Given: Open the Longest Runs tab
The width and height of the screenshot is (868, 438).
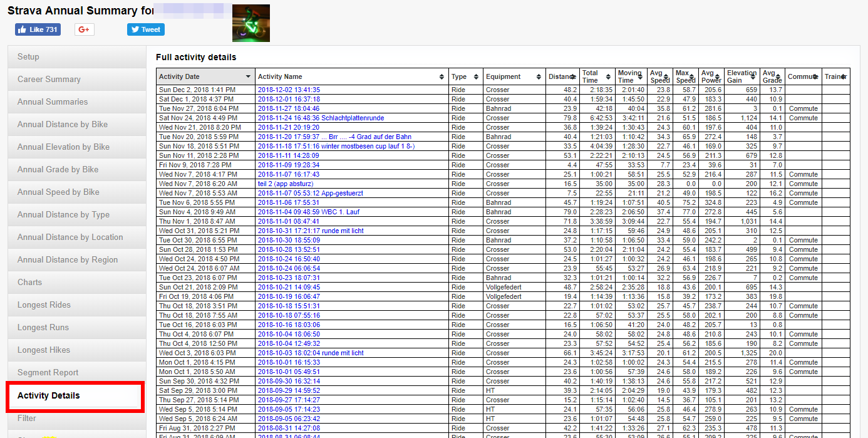Looking at the screenshot, I should (x=76, y=327).
